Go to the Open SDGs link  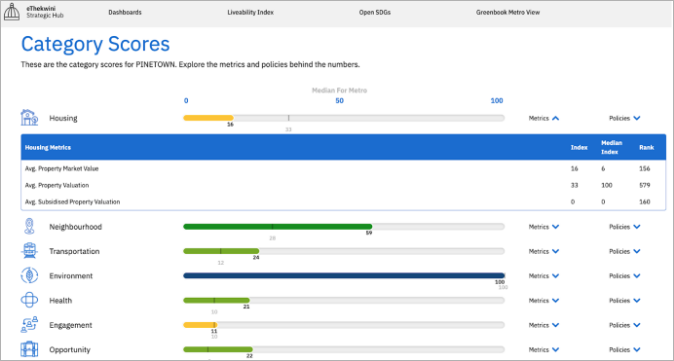pyautogui.click(x=375, y=12)
